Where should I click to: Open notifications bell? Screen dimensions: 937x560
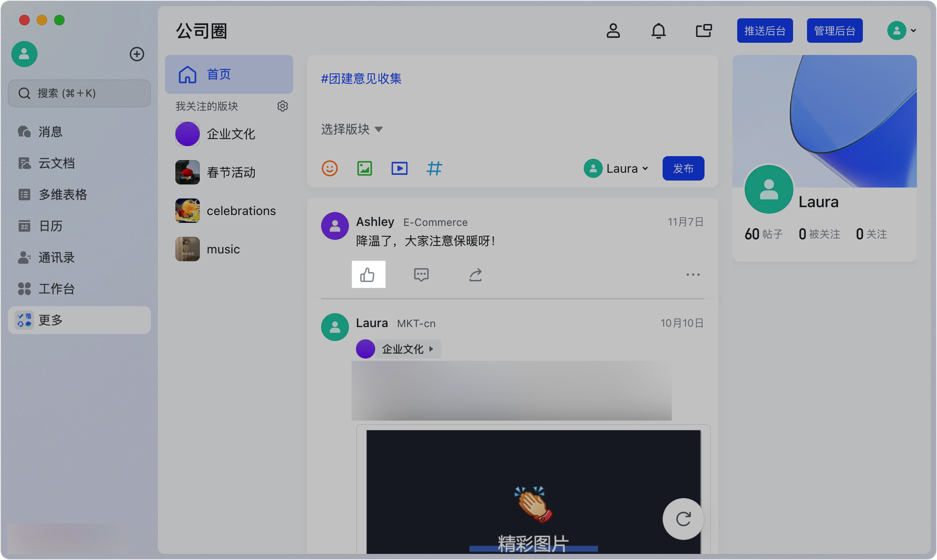659,31
